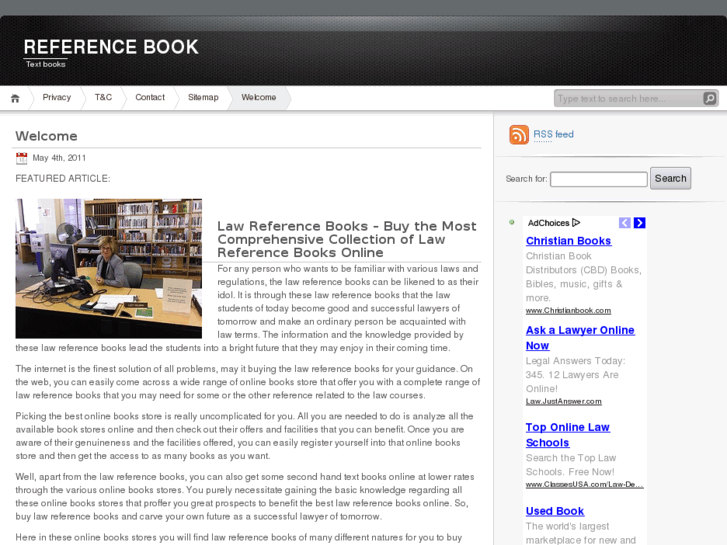Open 'Top Online Law Schools' link

[x=568, y=435]
